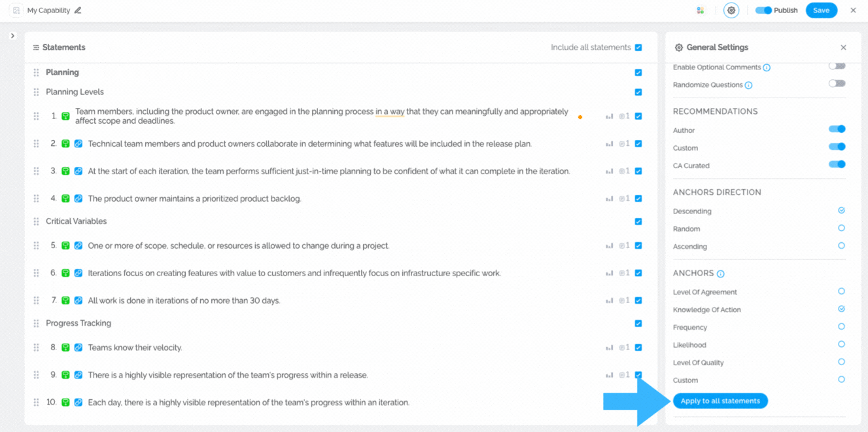The image size is (868, 432).
Task: Click the image placeholder icon beside My Capability
Action: [x=16, y=10]
